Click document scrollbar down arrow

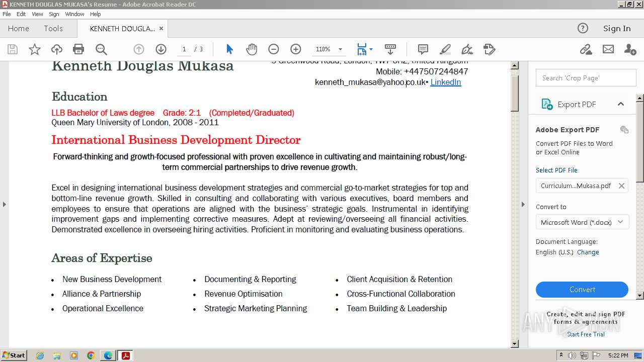pos(515,344)
